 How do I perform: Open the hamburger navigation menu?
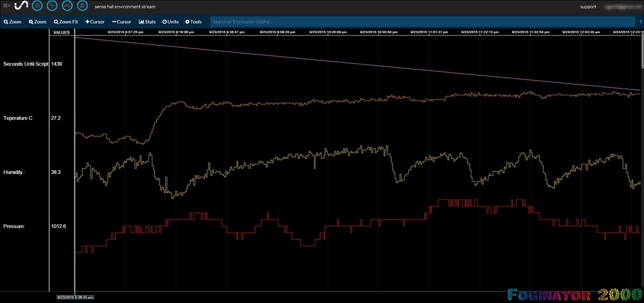tap(6, 6)
